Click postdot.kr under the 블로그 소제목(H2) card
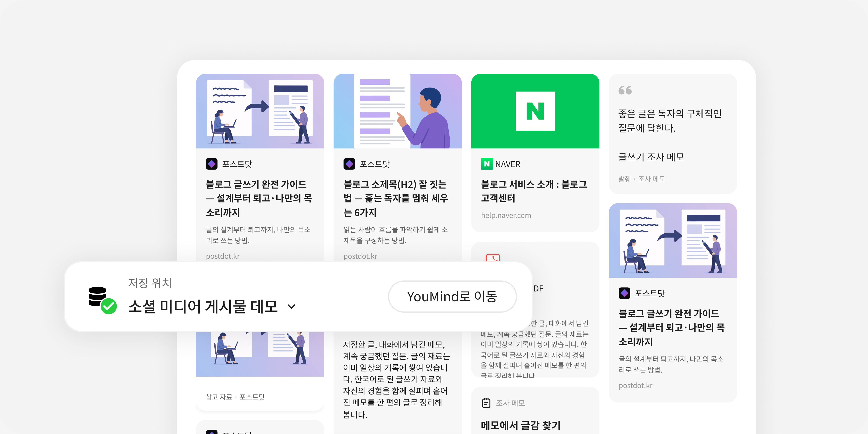This screenshot has height=434, width=868. (x=360, y=256)
